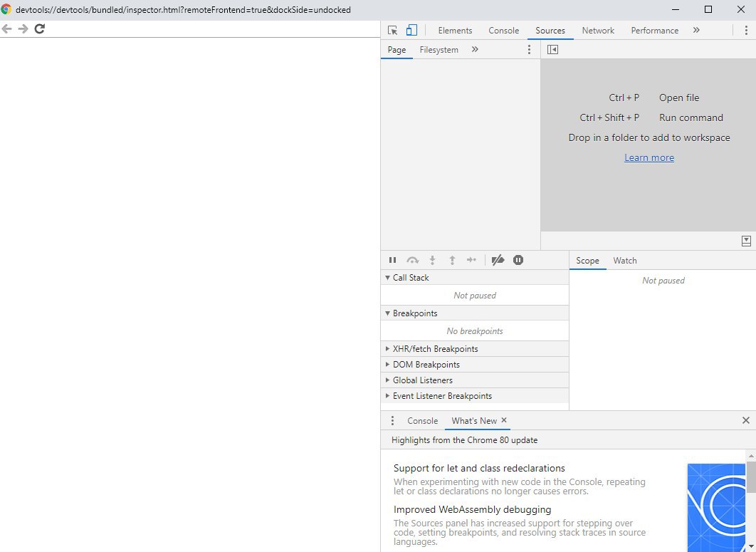Open the Elements panel tab
The height and width of the screenshot is (552, 756).
pos(455,31)
